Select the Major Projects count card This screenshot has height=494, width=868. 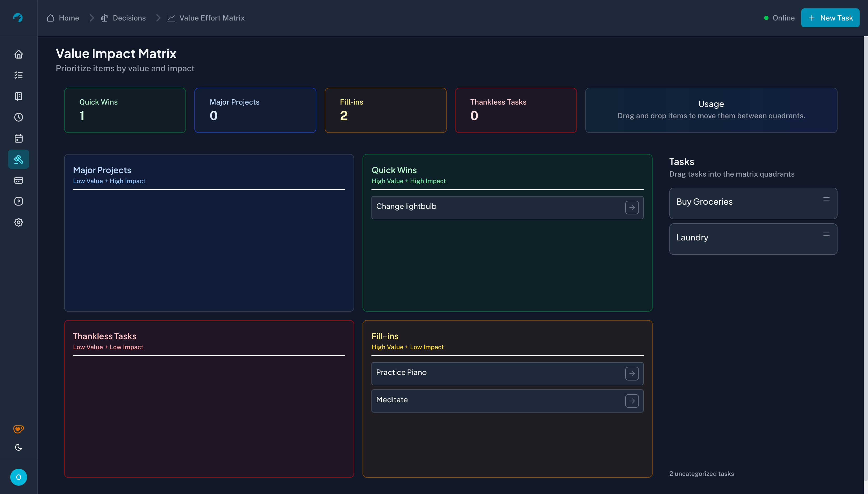point(255,110)
